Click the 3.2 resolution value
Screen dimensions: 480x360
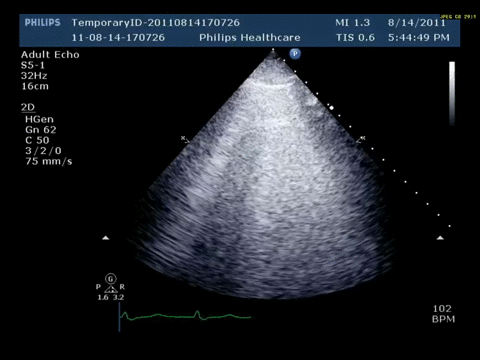(x=118, y=297)
